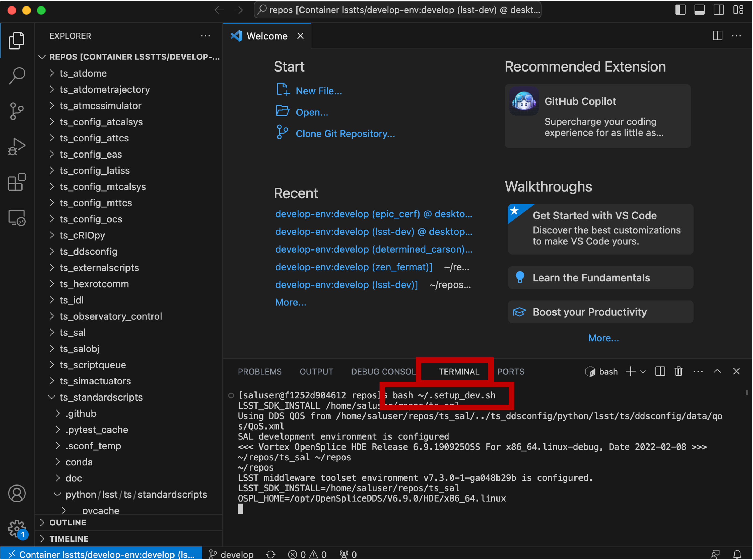
Task: Toggle secondary side bar visibility
Action: coord(718,10)
